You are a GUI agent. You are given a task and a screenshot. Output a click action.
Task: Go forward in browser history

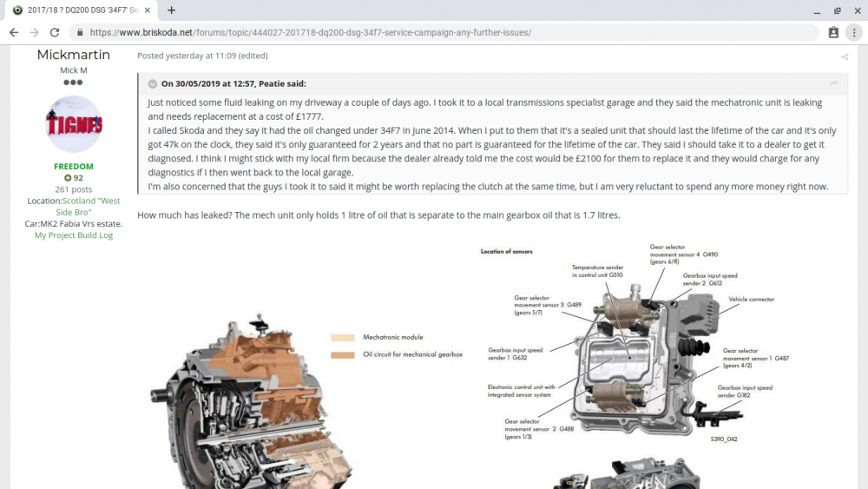tap(35, 33)
